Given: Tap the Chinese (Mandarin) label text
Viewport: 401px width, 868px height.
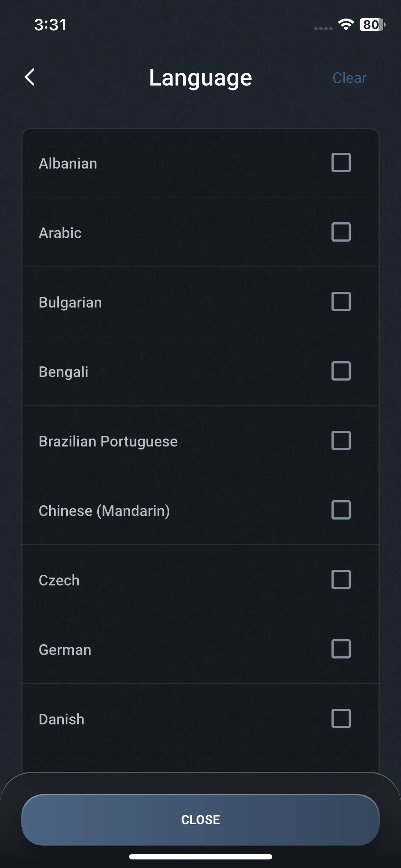Looking at the screenshot, I should click(104, 511).
